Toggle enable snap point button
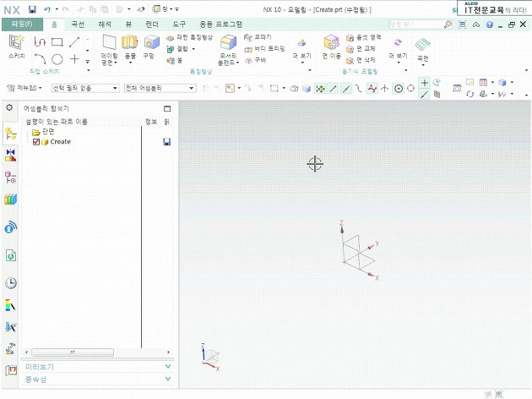The height and width of the screenshot is (399, 532). 320,89
